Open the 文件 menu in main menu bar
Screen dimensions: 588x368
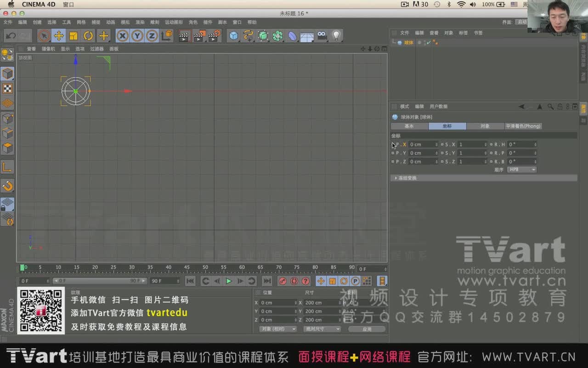tap(8, 22)
